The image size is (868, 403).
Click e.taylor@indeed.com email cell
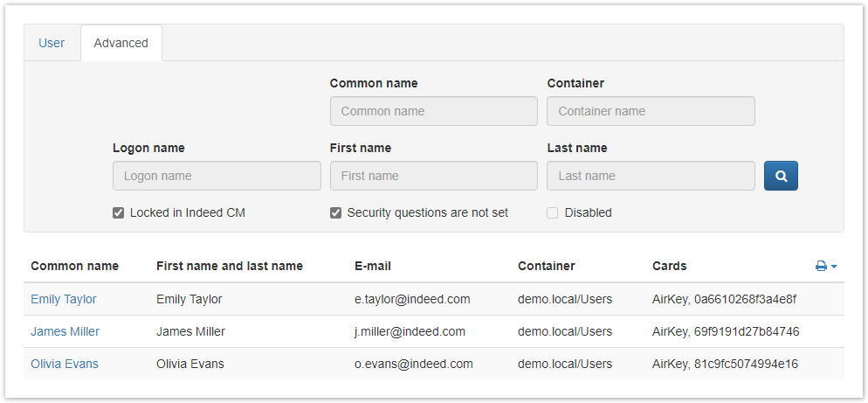[x=412, y=299]
